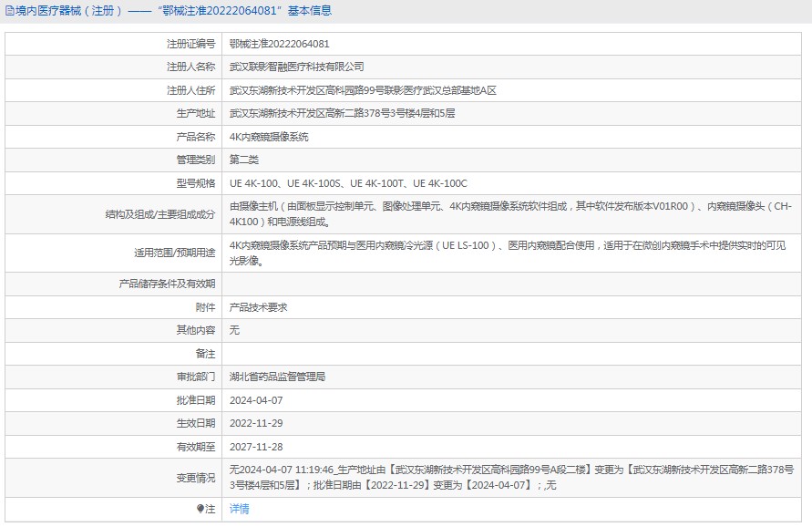Select the 型号规格 row label
The width and height of the screenshot is (812, 527).
click(196, 183)
